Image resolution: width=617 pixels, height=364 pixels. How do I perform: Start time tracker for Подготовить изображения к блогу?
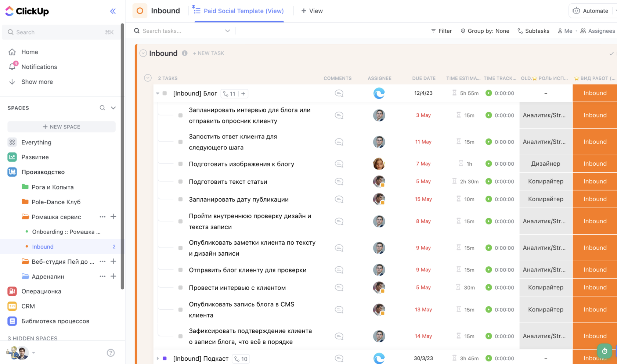[488, 163]
